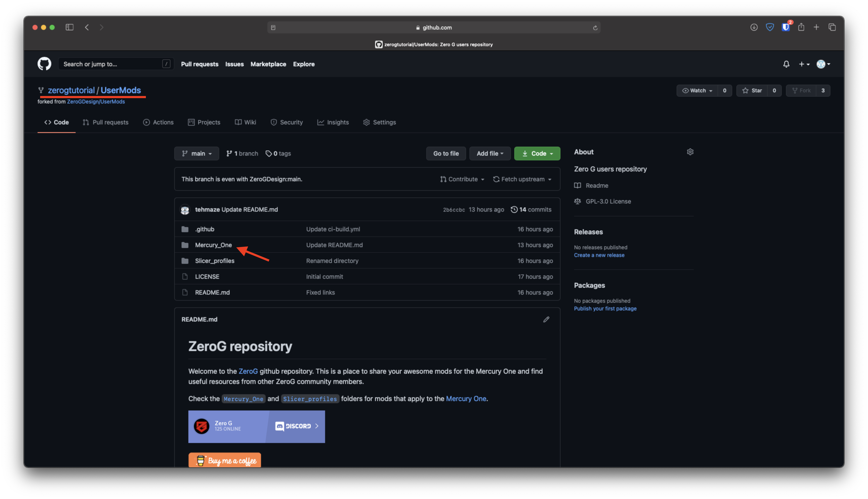
Task: Click Create a new release link
Action: click(x=599, y=255)
